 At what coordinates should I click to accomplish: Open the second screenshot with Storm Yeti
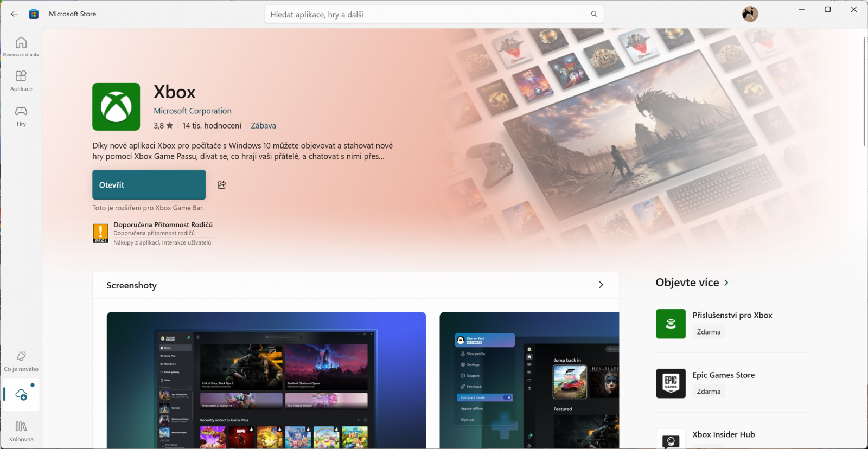coord(529,380)
